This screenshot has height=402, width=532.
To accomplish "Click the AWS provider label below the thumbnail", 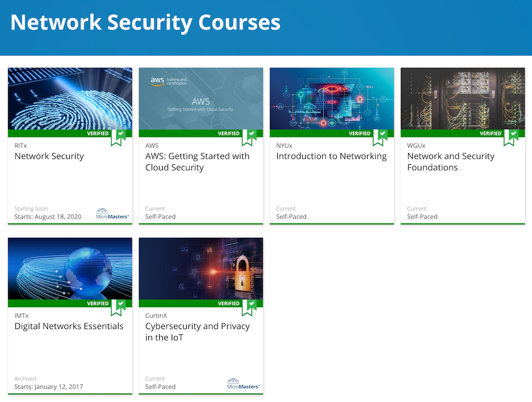I will pyautogui.click(x=152, y=146).
